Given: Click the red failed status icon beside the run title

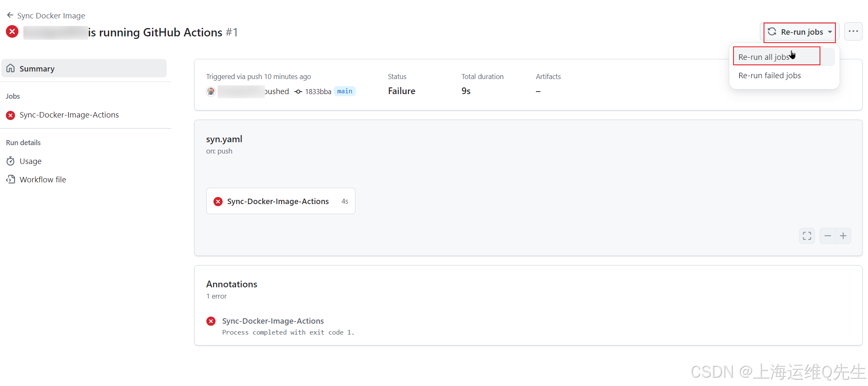Looking at the screenshot, I should pos(12,32).
